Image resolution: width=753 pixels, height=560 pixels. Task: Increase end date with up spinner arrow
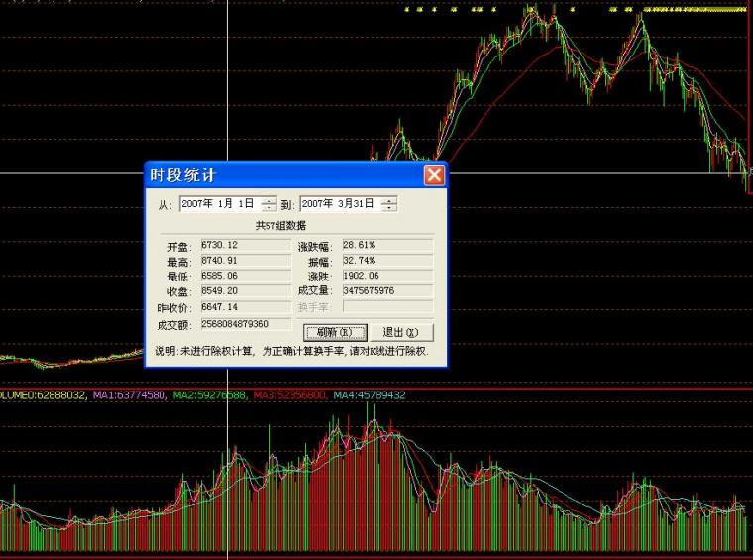point(389,200)
